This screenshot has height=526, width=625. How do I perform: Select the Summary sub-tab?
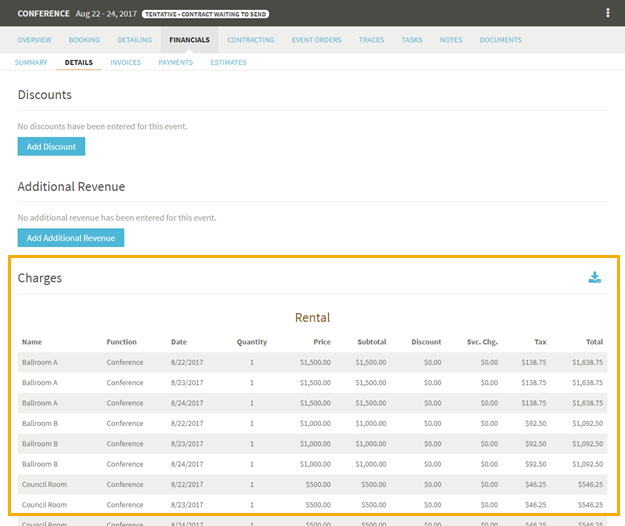(31, 62)
